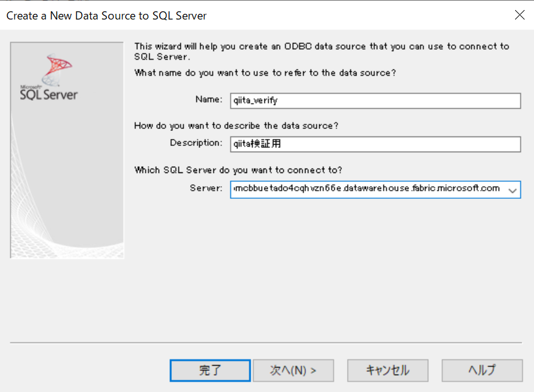Click the dialog title text
The image size is (534, 392).
click(106, 15)
